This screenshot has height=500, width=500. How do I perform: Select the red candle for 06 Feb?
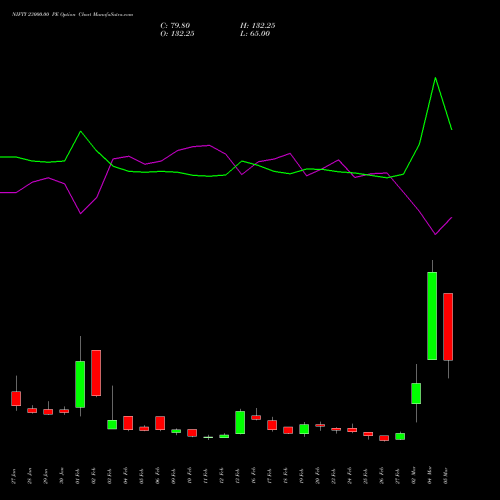tap(160, 423)
